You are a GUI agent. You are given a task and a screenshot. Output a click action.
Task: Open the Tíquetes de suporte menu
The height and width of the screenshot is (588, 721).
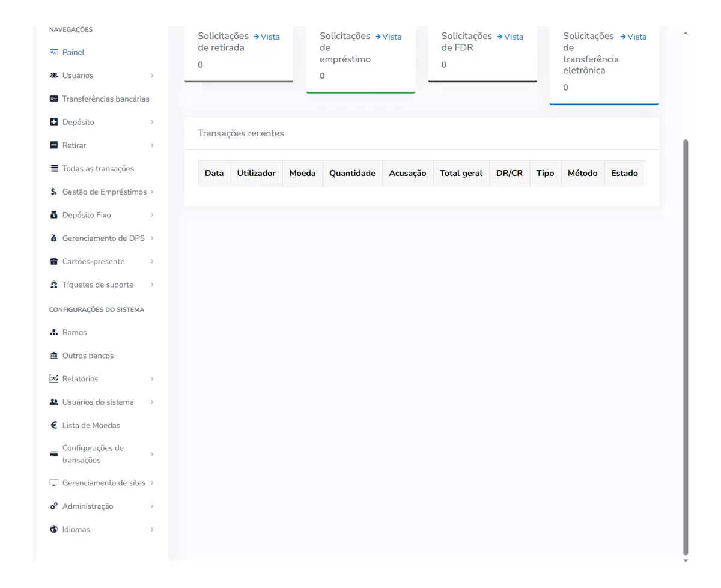coord(98,285)
